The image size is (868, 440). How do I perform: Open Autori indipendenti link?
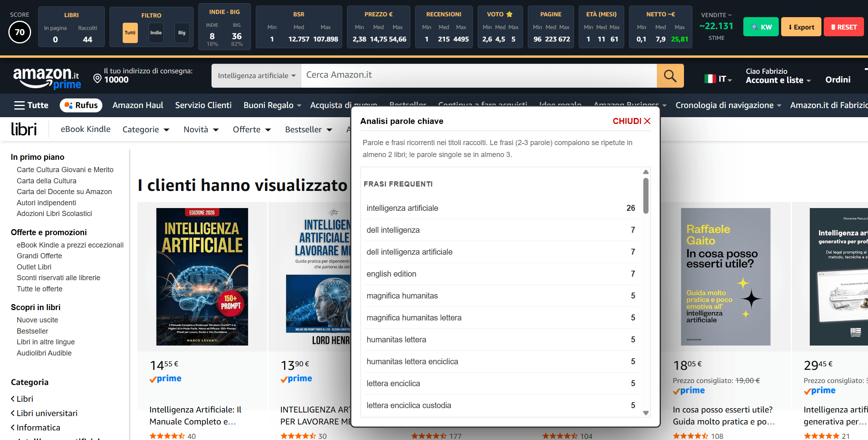click(x=46, y=203)
